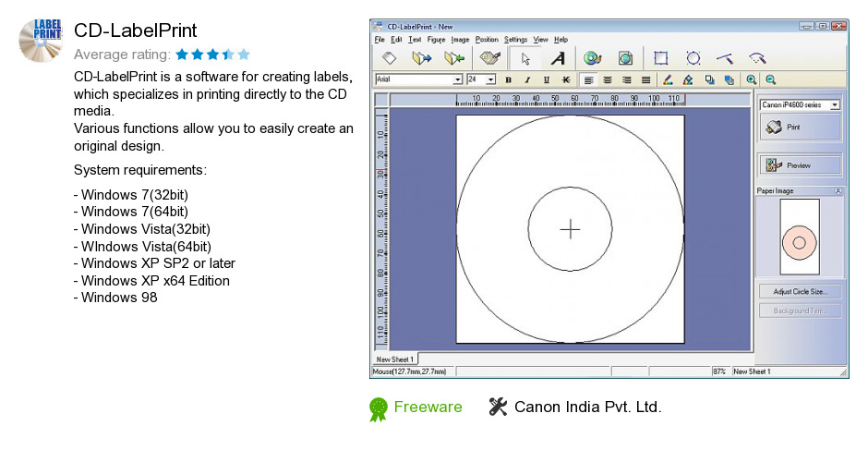Click the 87% zoom status entry
868x450 pixels.
pos(719,371)
